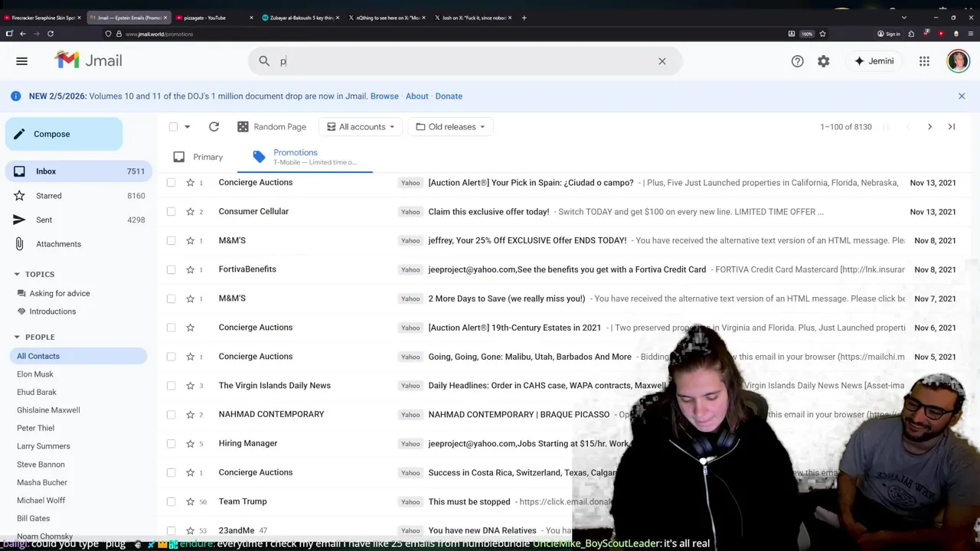Image resolution: width=980 pixels, height=551 pixels.
Task: Expand the Old releases dropdown
Action: click(450, 127)
